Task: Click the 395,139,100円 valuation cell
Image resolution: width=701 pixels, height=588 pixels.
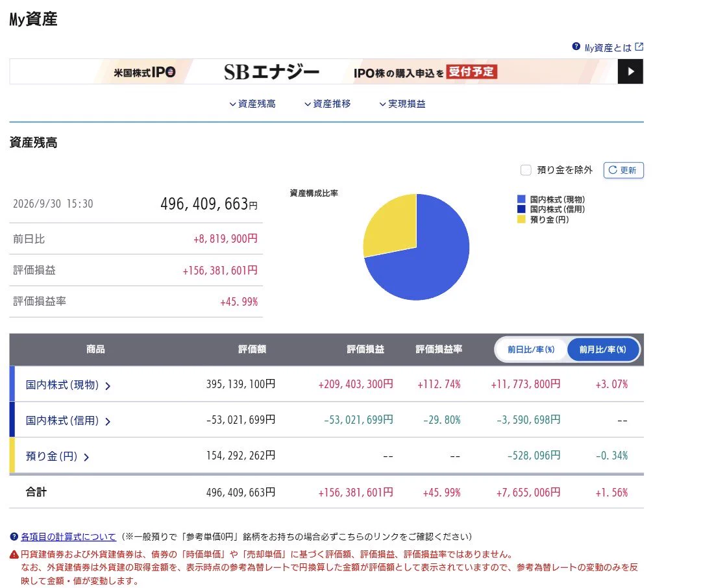Action: point(241,384)
